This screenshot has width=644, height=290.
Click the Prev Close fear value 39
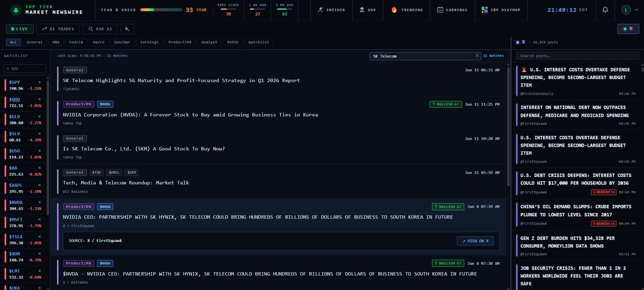tap(228, 14)
